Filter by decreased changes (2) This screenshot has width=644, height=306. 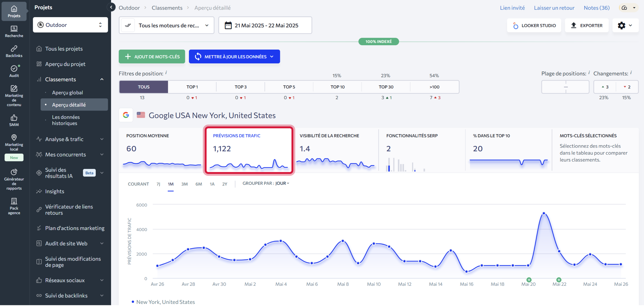[627, 87]
